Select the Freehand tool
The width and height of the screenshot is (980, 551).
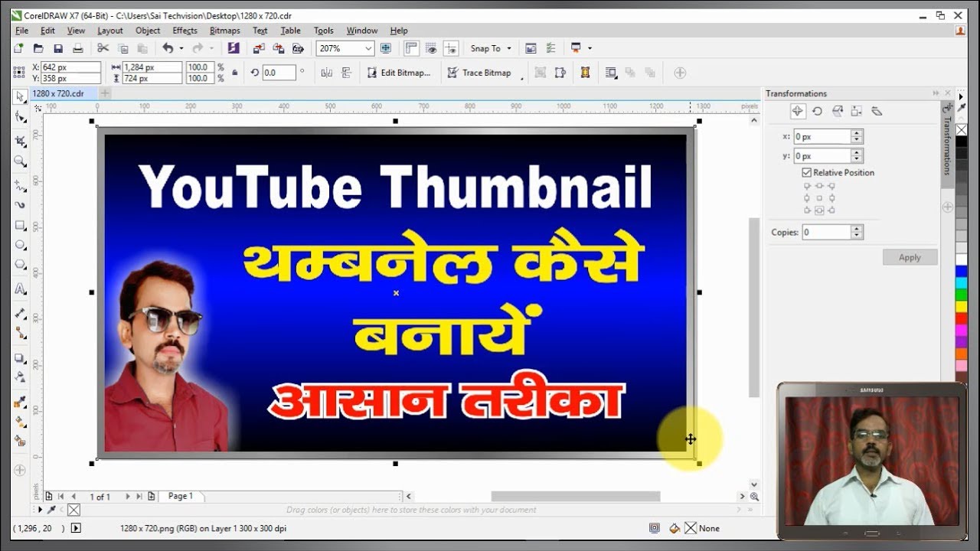pyautogui.click(x=20, y=185)
